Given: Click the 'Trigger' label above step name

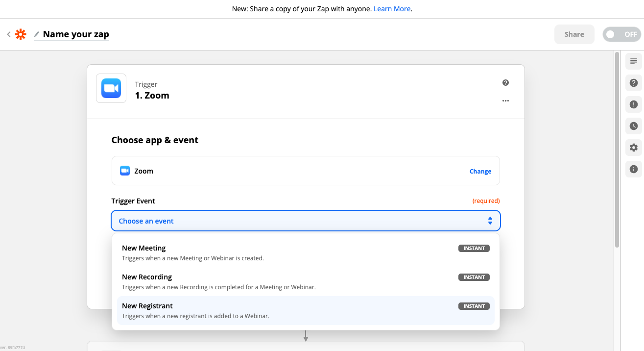Looking at the screenshot, I should 146,84.
